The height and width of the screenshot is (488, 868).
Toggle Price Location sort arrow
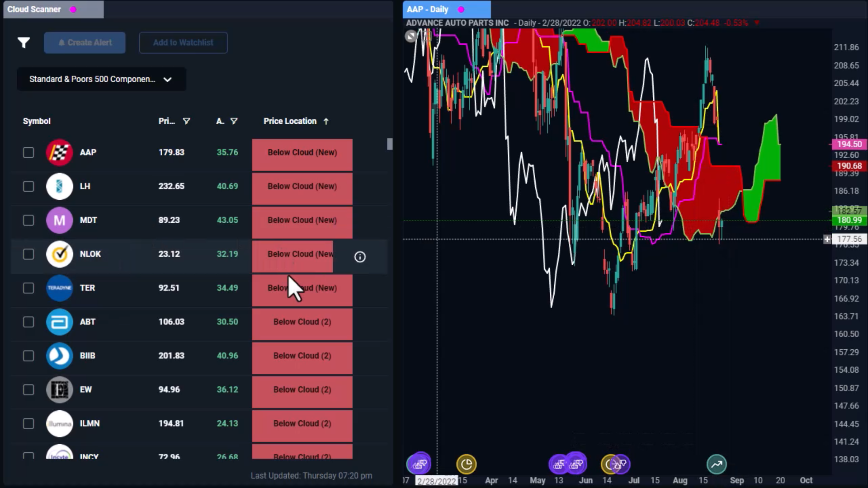326,121
